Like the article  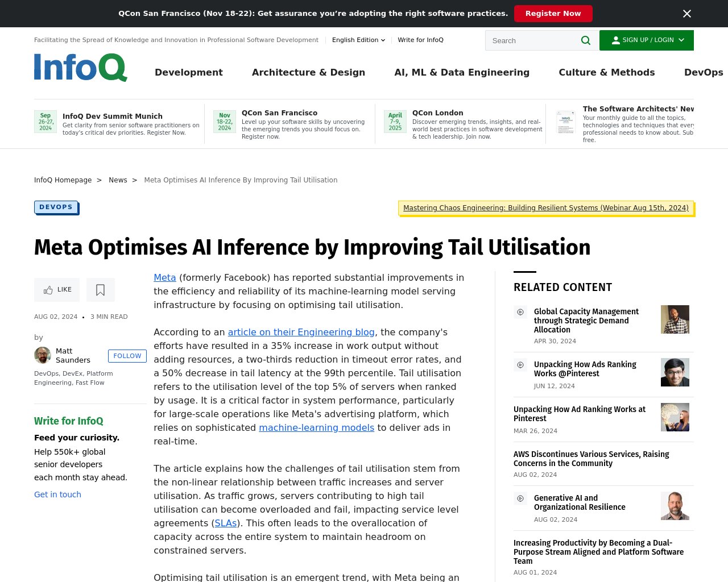57,290
